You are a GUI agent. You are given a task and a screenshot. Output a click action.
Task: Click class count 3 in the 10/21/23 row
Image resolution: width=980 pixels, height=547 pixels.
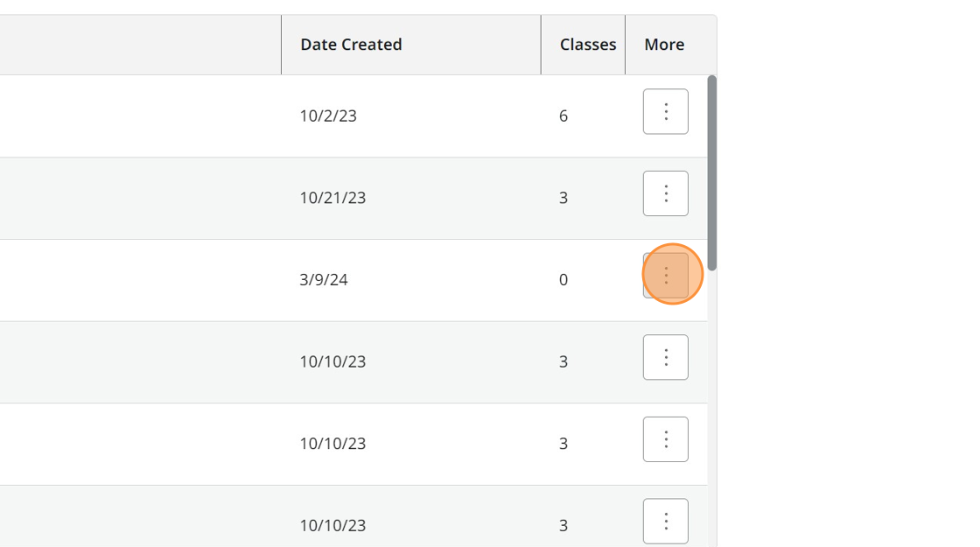[x=563, y=198]
